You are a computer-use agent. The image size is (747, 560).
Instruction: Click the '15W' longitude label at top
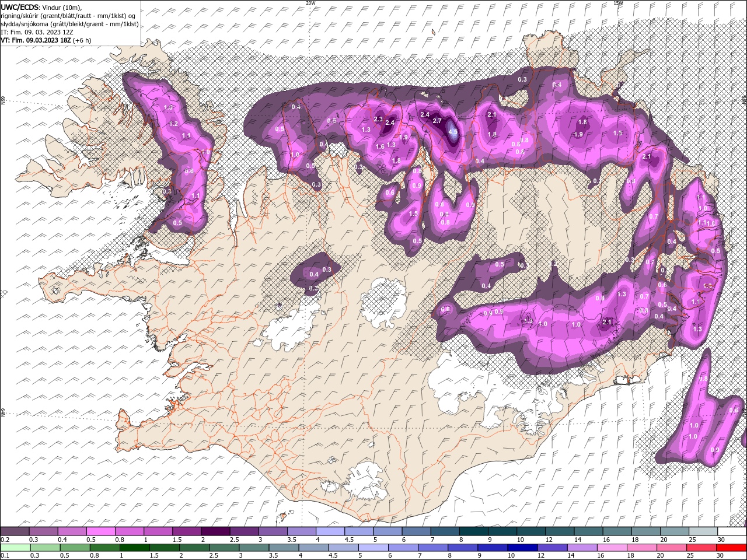point(618,3)
